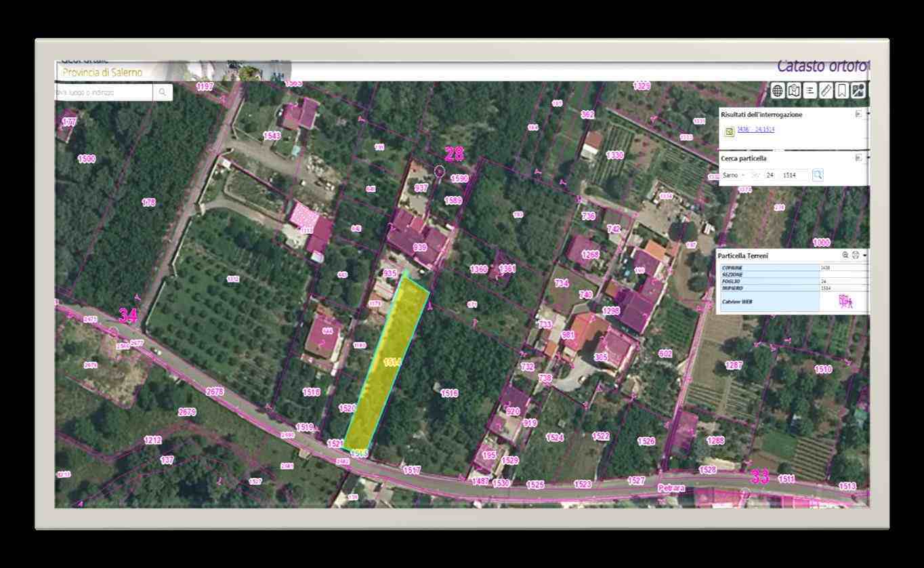Image resolution: width=924 pixels, height=568 pixels.
Task: Collapse the Cerca particella panel
Action: [858, 158]
